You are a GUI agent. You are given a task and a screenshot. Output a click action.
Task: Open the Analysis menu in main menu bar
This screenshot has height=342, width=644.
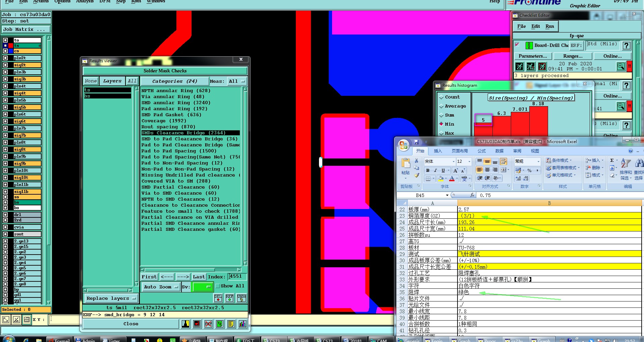(x=85, y=1)
